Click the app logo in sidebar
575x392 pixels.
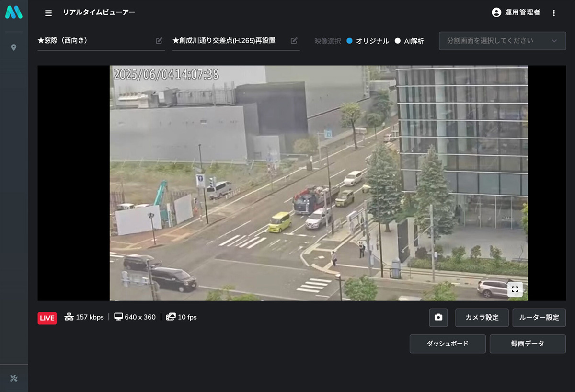click(13, 12)
